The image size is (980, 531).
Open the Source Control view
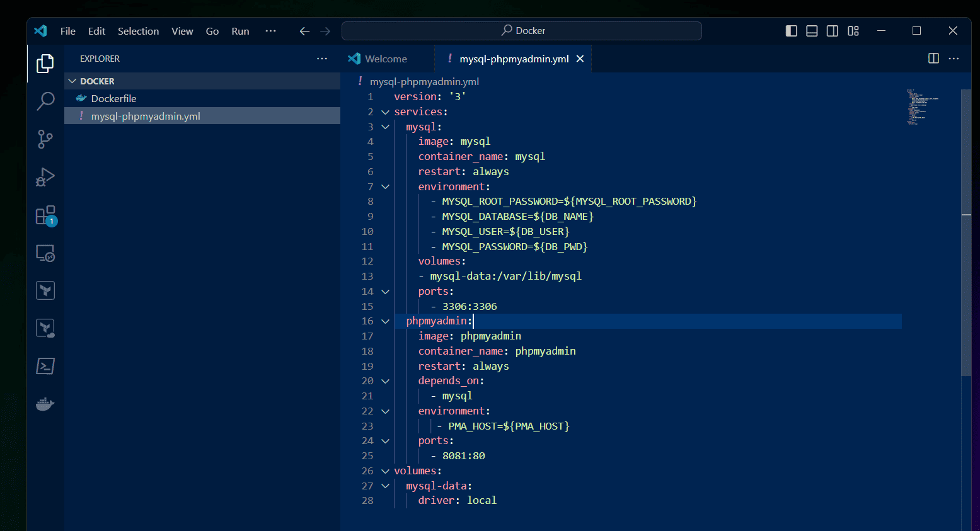click(45, 139)
